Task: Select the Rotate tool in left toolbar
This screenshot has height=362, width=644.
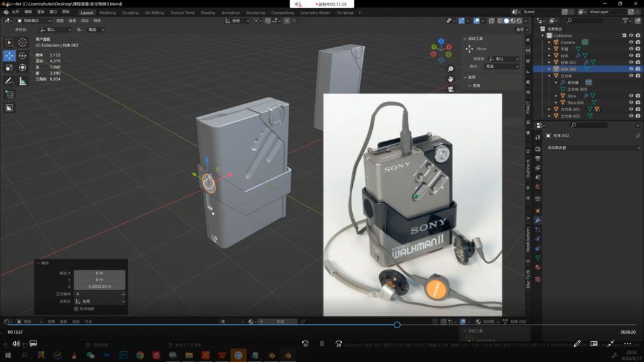Action: click(23, 55)
